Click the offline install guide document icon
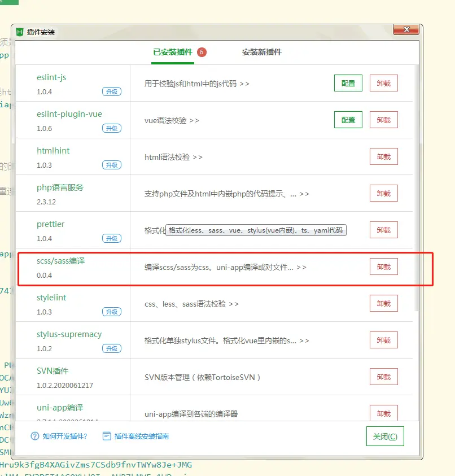The height and width of the screenshot is (476, 455). coord(107,436)
